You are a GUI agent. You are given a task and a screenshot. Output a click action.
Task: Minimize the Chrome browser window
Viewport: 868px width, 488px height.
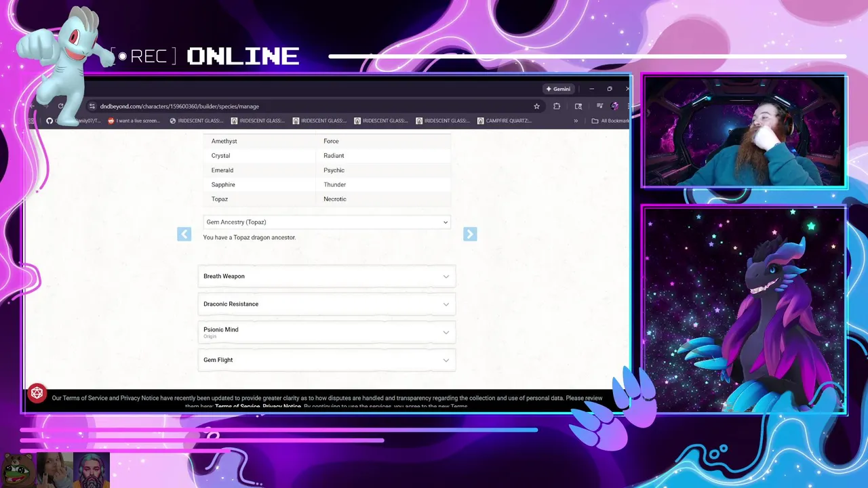click(591, 89)
